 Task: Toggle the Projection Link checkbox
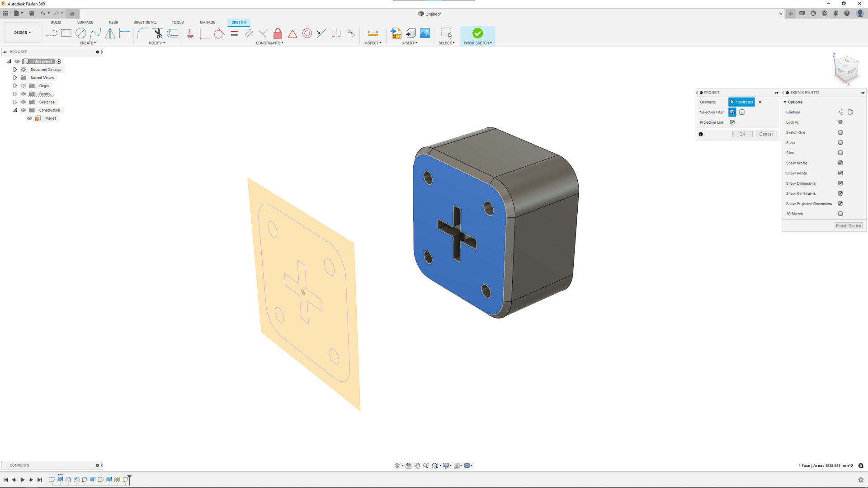coord(732,122)
